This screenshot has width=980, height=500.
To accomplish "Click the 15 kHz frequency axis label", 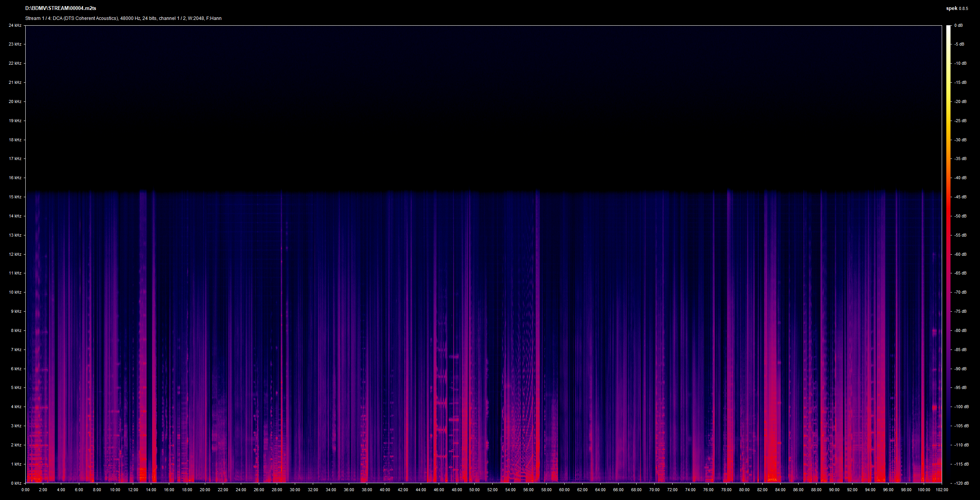I will 15,197.
